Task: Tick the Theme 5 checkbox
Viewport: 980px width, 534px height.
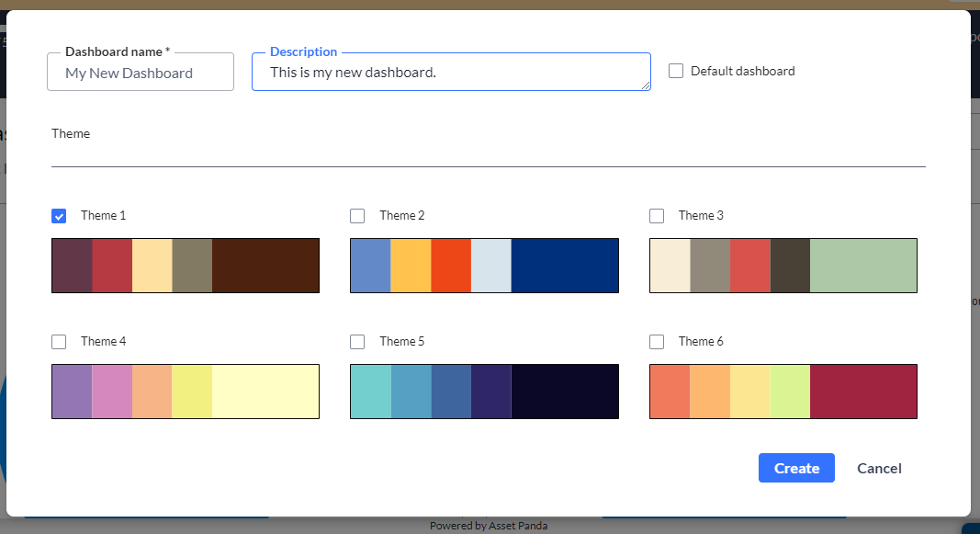Action: (357, 341)
